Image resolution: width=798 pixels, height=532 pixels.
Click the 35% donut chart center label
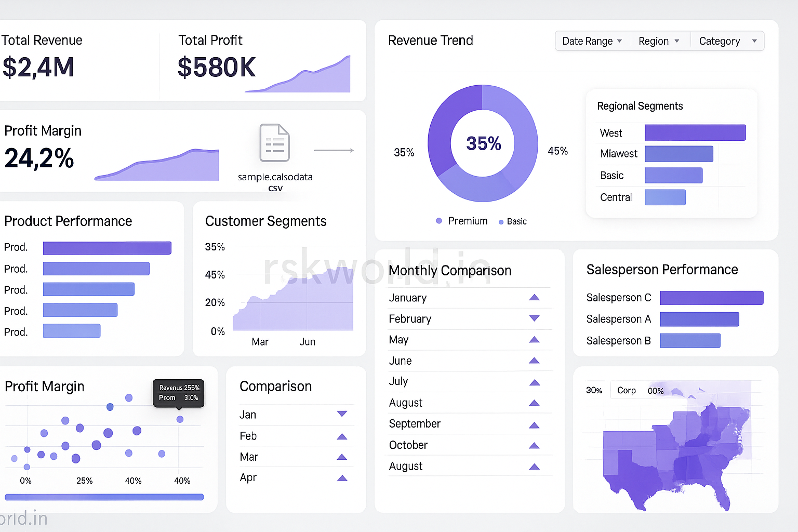tap(483, 143)
